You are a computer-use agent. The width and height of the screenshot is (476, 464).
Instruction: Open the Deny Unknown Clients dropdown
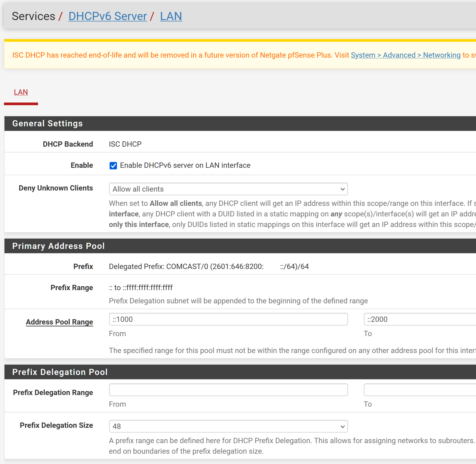tap(228, 189)
